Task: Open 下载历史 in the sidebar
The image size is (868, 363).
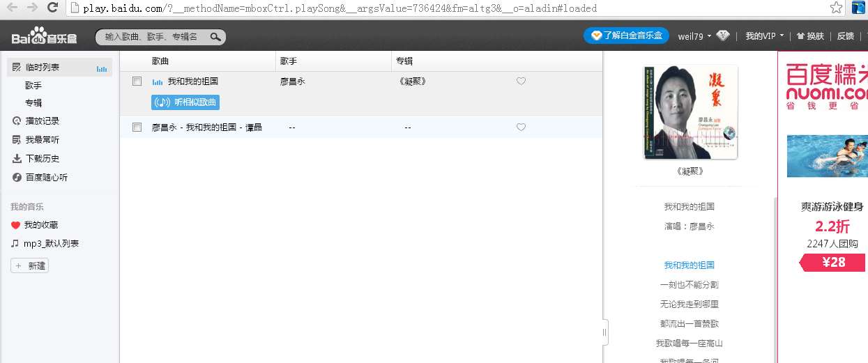Action: click(x=43, y=159)
